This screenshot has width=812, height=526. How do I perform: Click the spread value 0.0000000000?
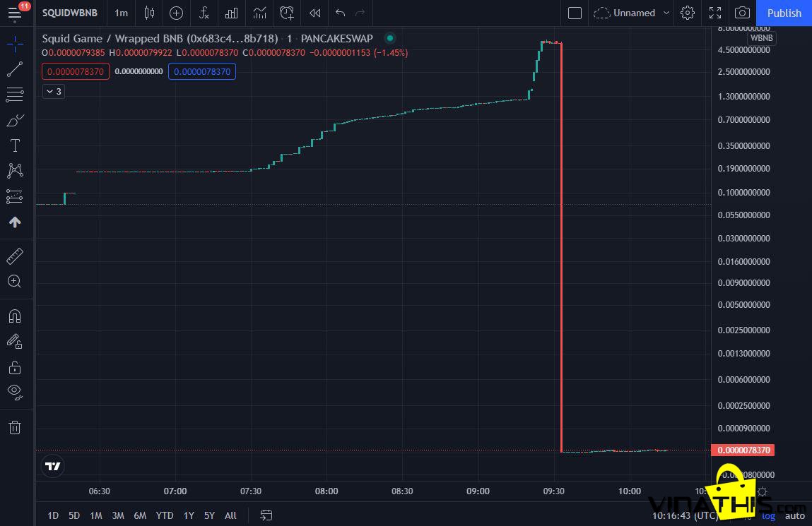(139, 71)
